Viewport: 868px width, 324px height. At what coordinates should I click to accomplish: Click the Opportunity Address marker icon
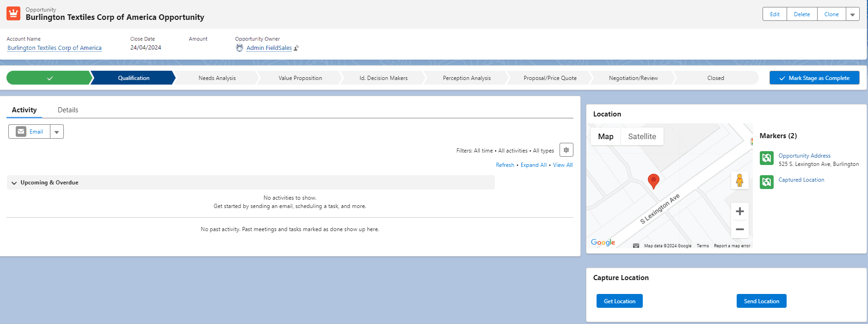767,158
